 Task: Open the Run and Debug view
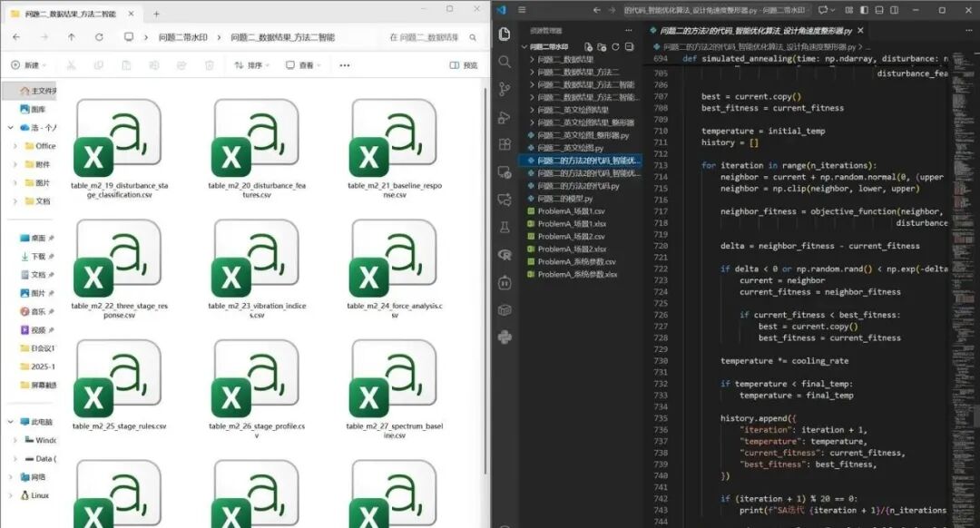point(505,117)
